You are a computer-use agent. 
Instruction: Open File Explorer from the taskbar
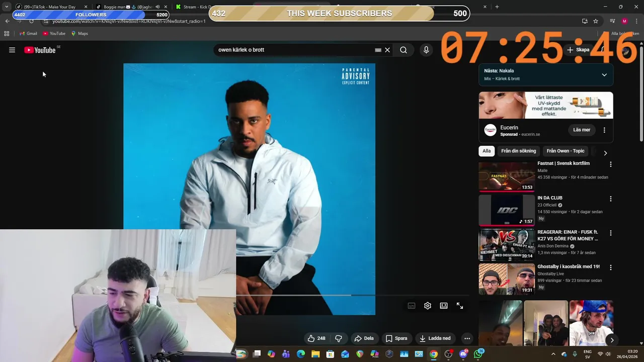pos(315,354)
